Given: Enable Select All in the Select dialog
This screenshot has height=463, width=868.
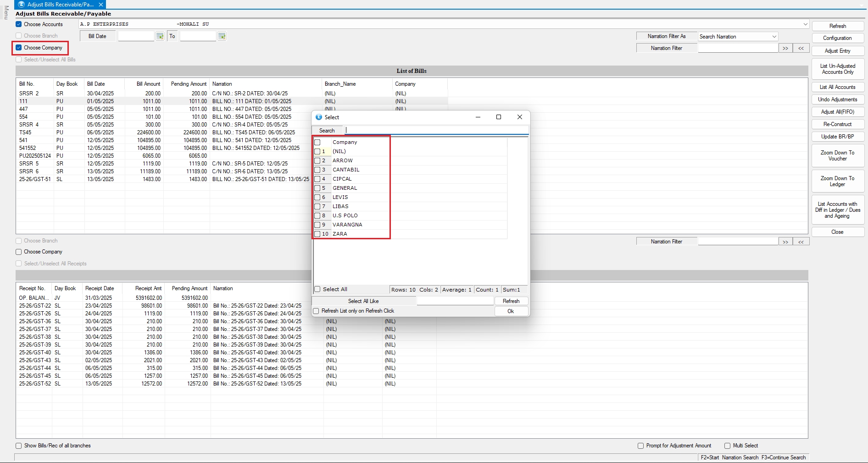Looking at the screenshot, I should 317,289.
